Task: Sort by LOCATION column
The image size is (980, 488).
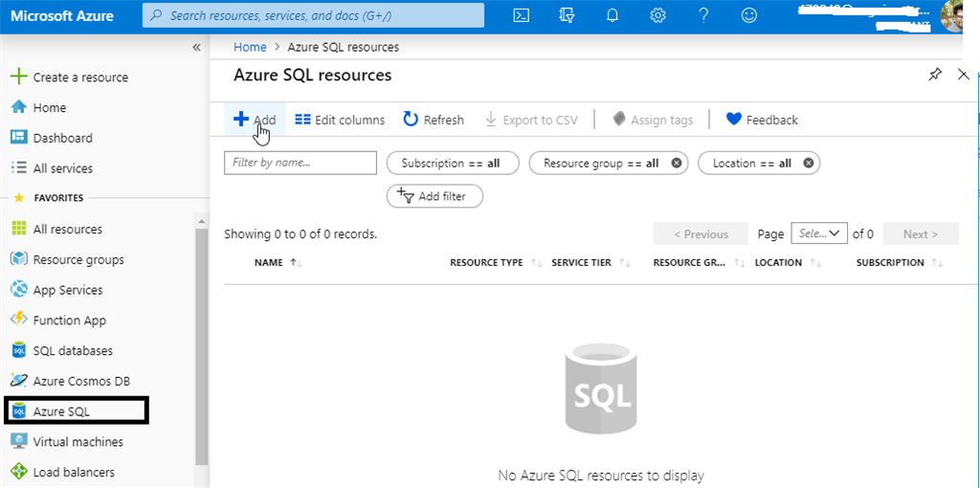Action: (788, 263)
